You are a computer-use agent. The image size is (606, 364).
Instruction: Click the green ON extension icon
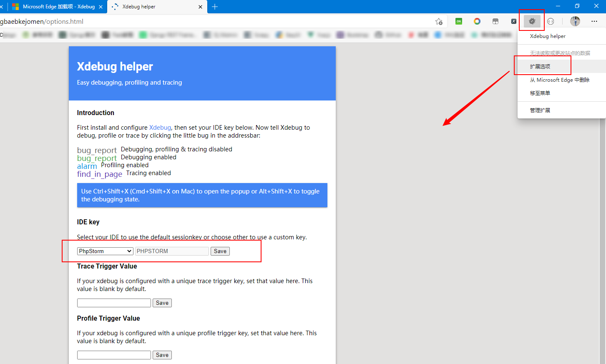tap(459, 21)
